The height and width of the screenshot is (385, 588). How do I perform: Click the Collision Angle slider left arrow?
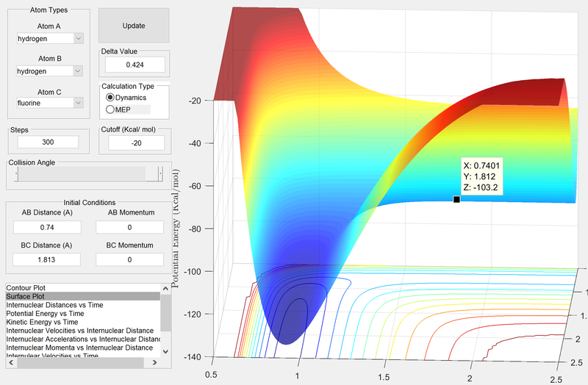16,174
